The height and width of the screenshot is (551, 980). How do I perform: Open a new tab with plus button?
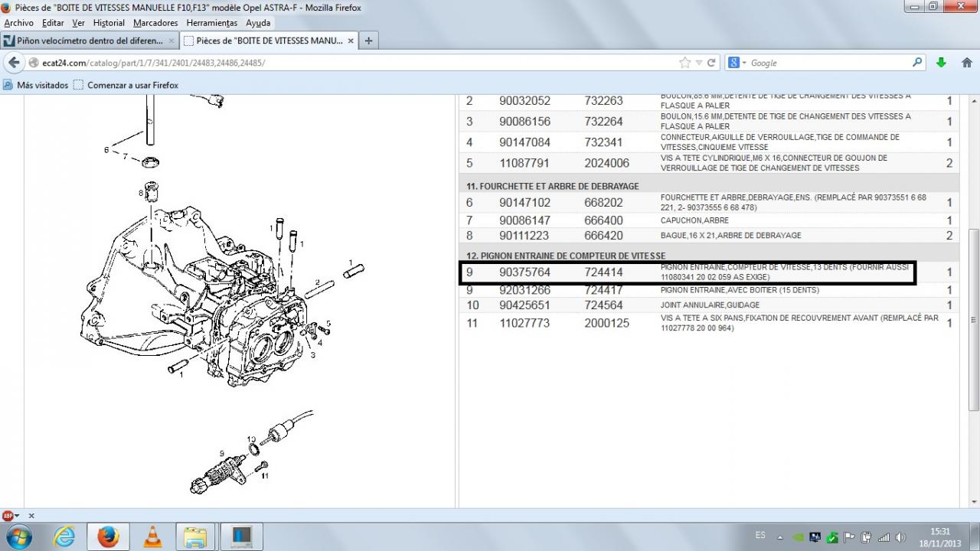click(x=368, y=41)
